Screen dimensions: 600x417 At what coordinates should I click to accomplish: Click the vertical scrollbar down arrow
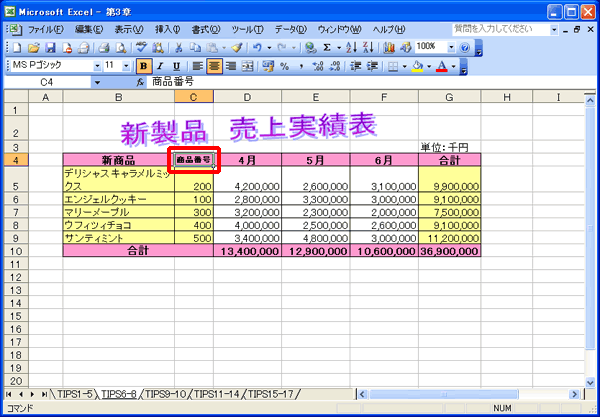pyautogui.click(x=590, y=382)
